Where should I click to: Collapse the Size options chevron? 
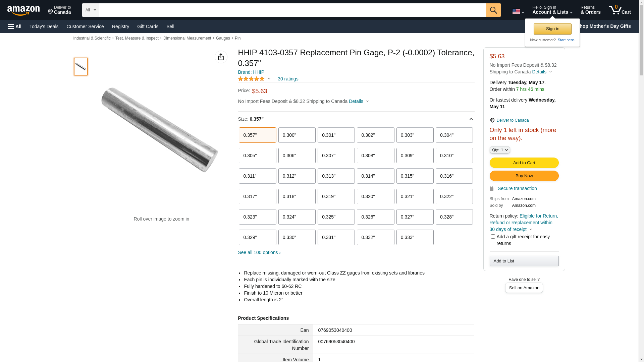coord(471,119)
